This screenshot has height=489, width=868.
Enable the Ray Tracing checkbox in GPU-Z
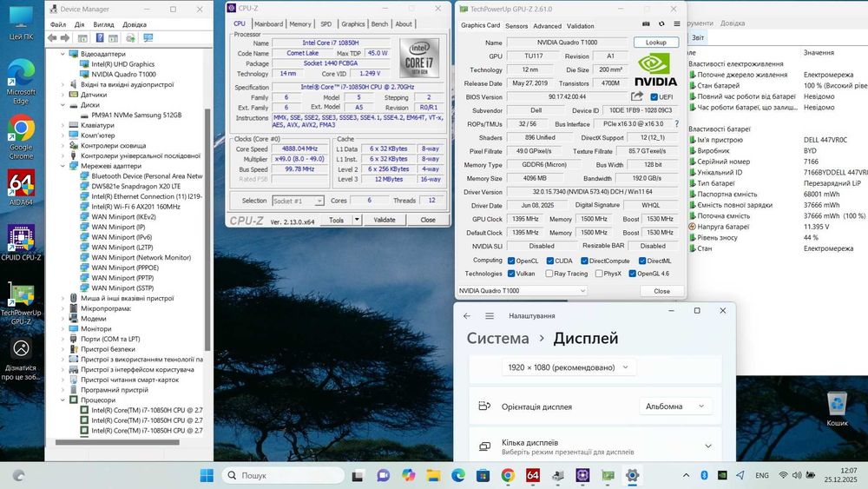(549, 274)
